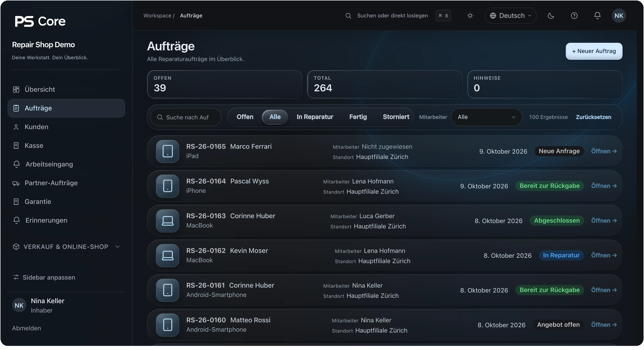The height and width of the screenshot is (350, 644).
Task: Open order RS-26-0160 via Öffnen
Action: [604, 325]
